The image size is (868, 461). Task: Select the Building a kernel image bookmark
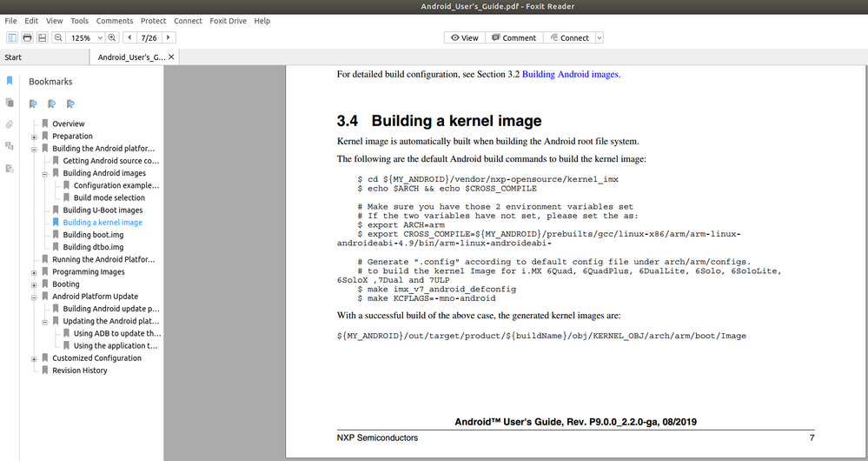click(x=103, y=222)
